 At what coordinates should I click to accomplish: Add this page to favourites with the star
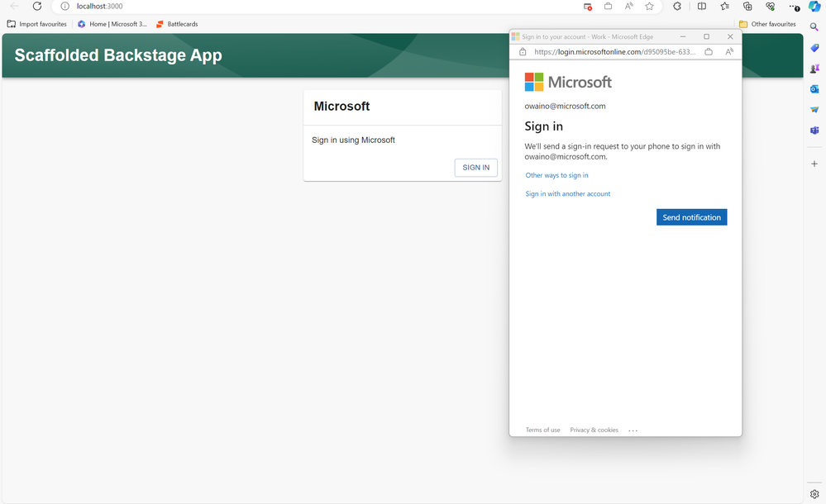(650, 7)
